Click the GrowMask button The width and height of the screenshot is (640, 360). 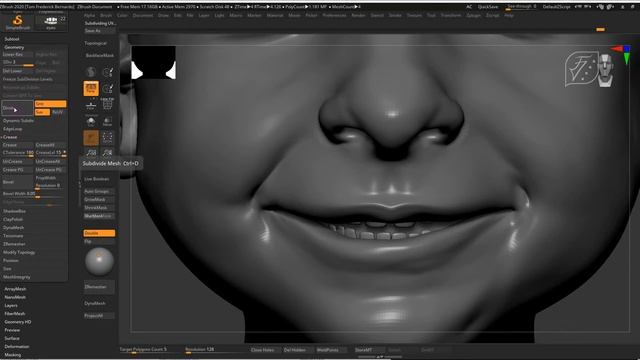[99, 200]
